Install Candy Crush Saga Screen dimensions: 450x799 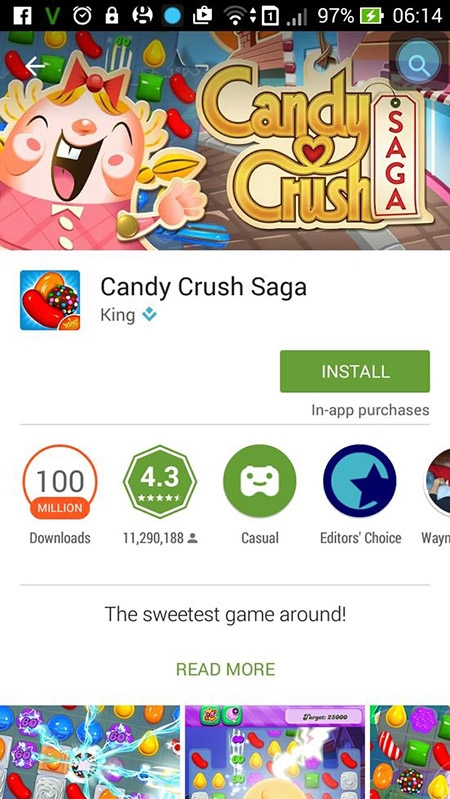(355, 371)
